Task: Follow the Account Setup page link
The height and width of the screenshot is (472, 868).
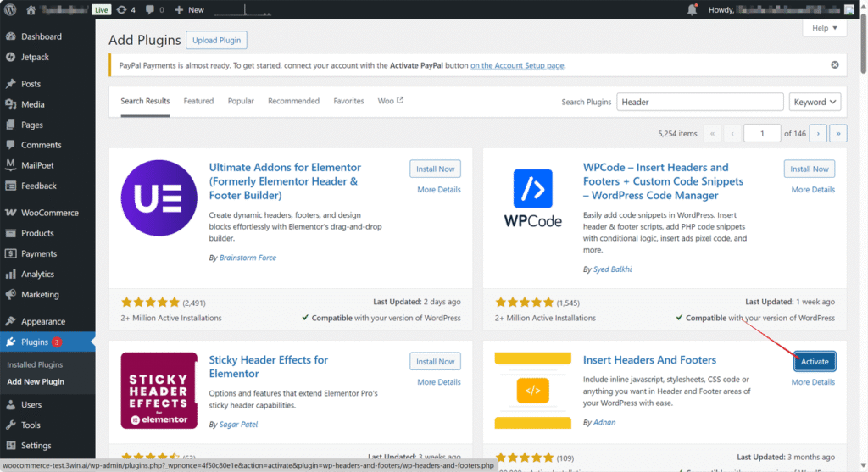Action: [x=517, y=65]
